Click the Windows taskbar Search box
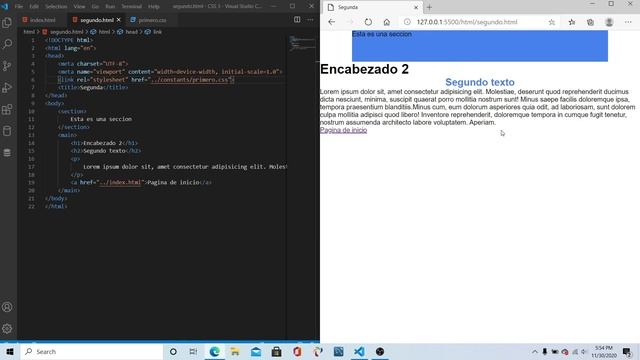Screen dimensions: 640x360 pos(92,351)
